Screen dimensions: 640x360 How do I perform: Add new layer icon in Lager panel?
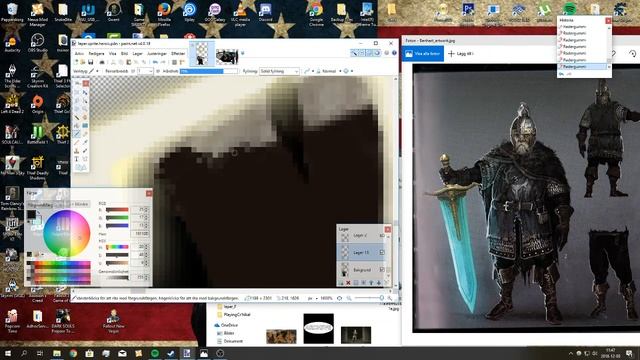[340, 283]
